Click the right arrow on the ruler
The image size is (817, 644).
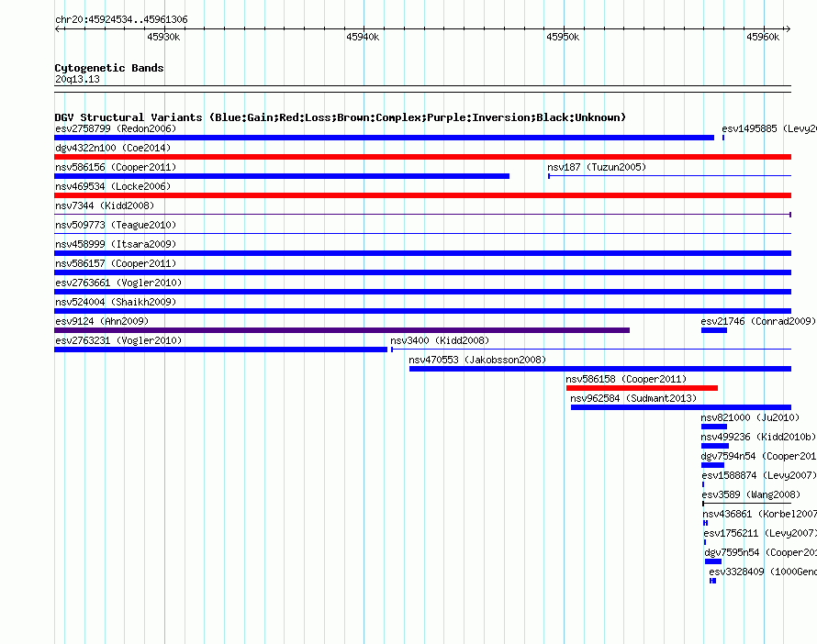pyautogui.click(x=788, y=29)
